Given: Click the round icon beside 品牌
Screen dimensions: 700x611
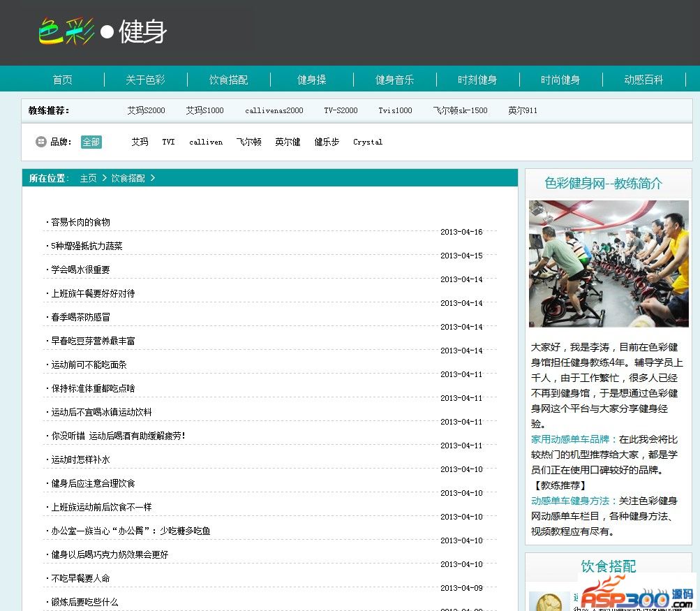Looking at the screenshot, I should click(x=41, y=142).
